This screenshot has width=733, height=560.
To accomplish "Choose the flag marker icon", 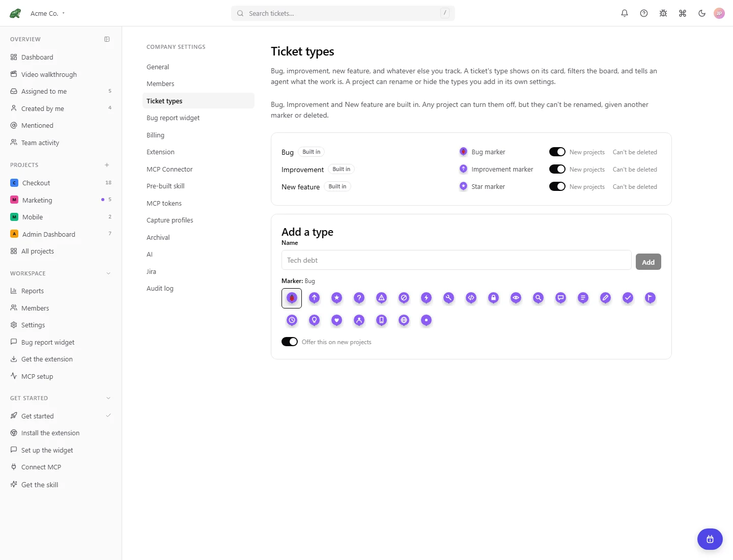I will (650, 298).
